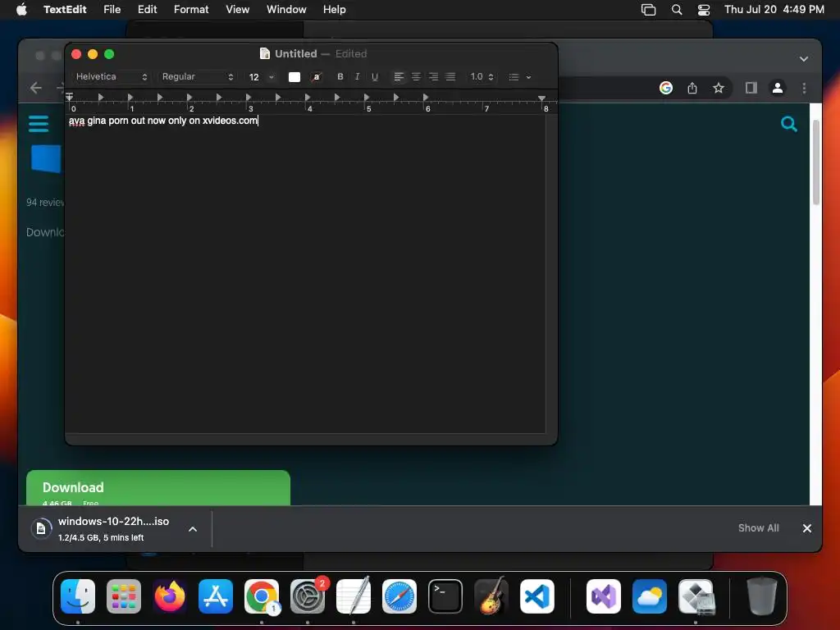Screen dimensions: 840x630
Task: Click in the TextEdit document text area
Action: click(305, 273)
